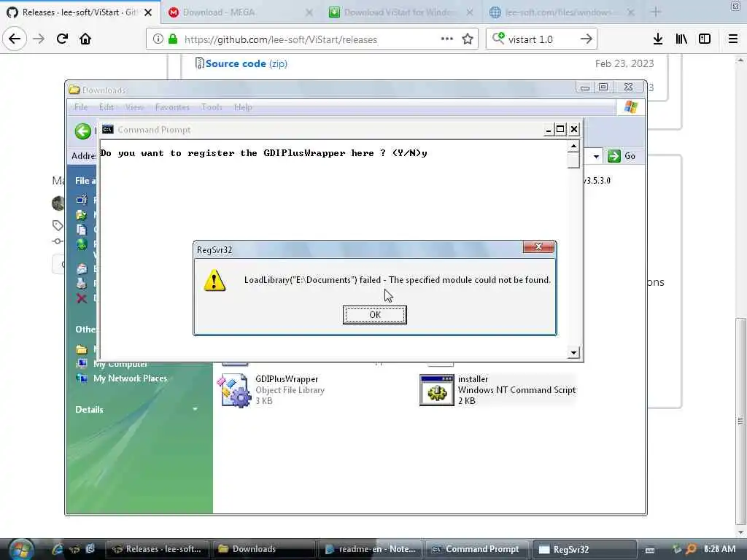The height and width of the screenshot is (560, 747).
Task: Click the Downloads window folder icon in title bar
Action: 74,90
